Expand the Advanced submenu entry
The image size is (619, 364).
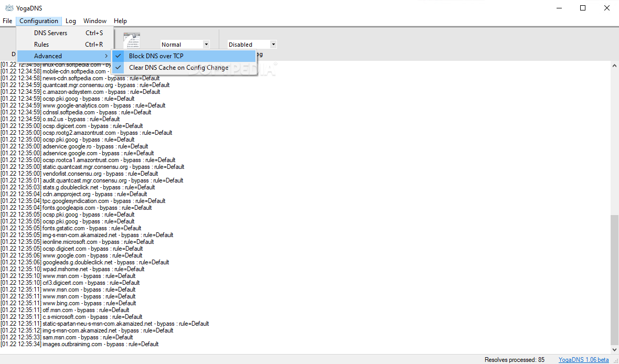click(x=65, y=56)
